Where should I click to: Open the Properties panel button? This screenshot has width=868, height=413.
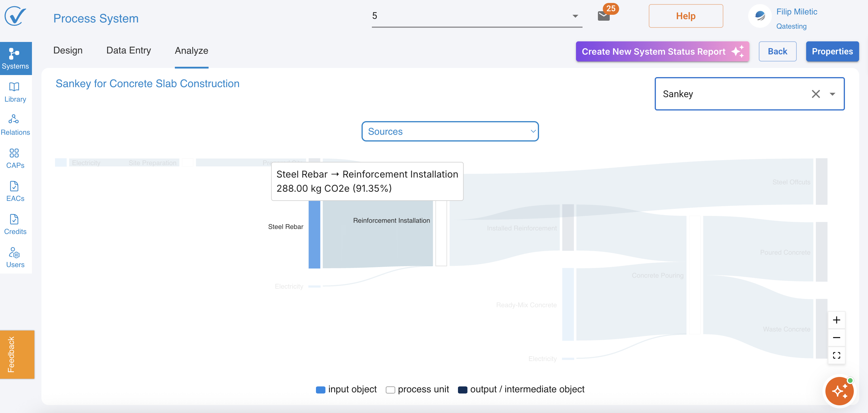832,51
